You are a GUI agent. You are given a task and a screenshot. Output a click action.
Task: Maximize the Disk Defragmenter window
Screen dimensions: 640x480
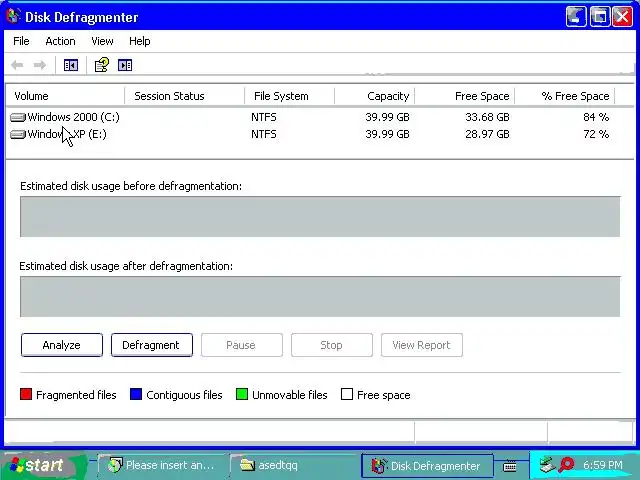[x=600, y=17]
